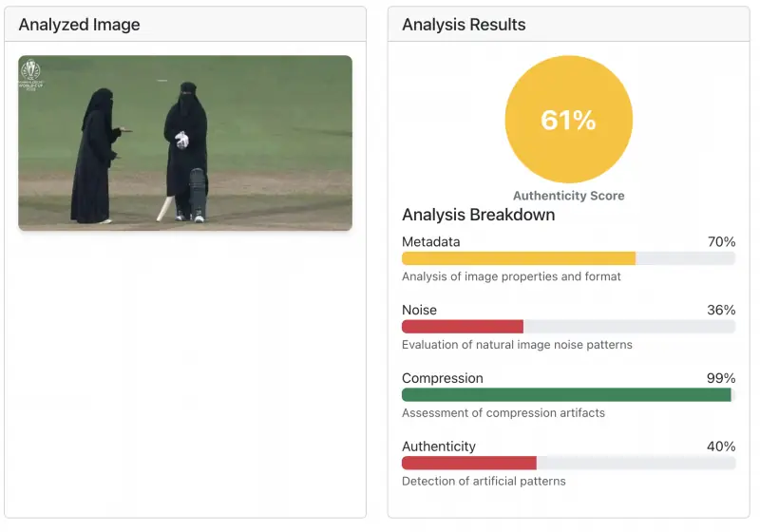
Task: Click the 'Detection of artificial patterns' description
Action: (484, 482)
